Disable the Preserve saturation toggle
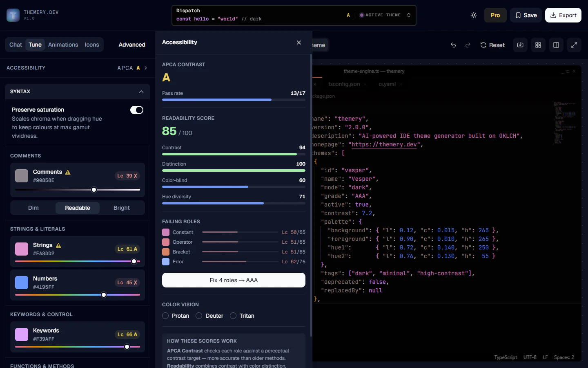 (137, 110)
